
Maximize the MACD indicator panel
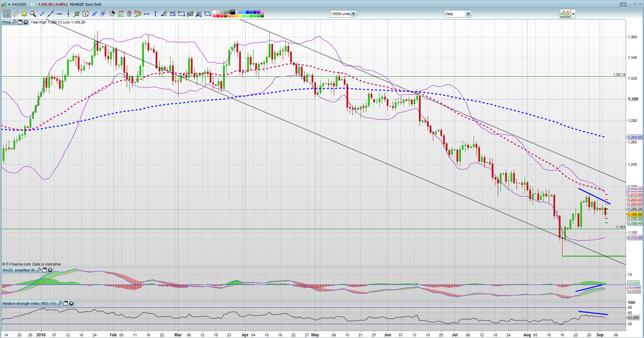[x=44, y=270]
